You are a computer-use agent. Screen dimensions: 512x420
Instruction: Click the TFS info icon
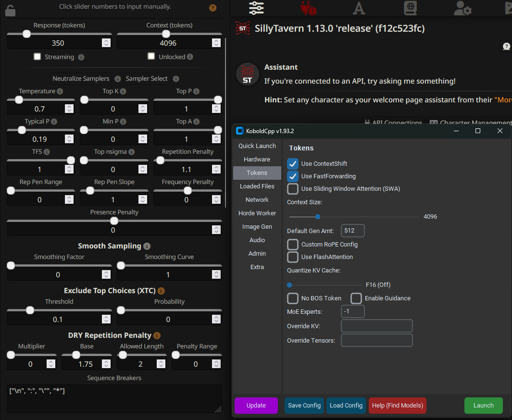(47, 152)
